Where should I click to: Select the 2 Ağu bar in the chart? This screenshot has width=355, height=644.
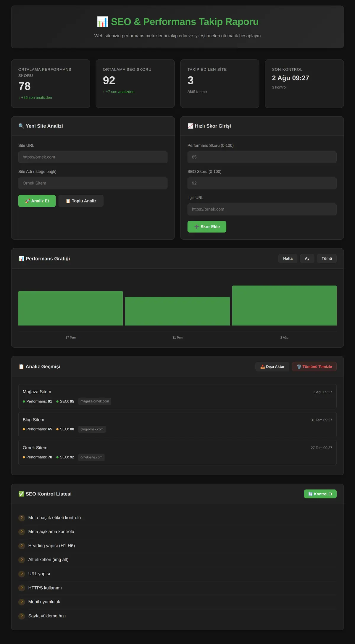pos(284,305)
